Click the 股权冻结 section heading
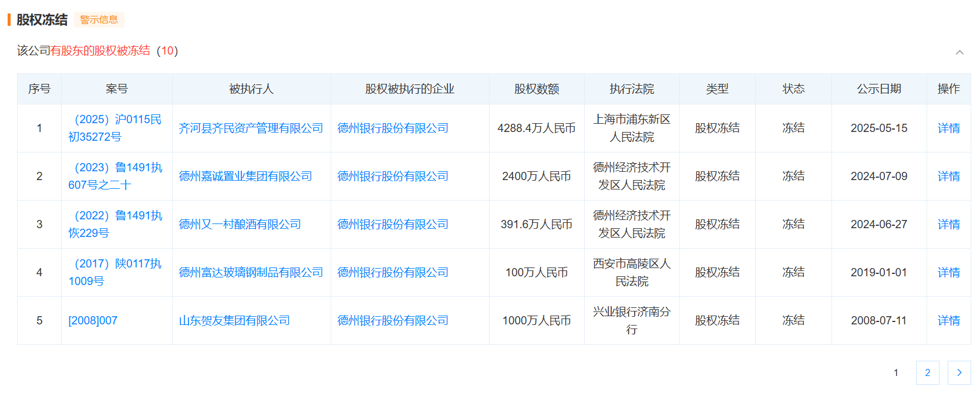 coord(42,19)
